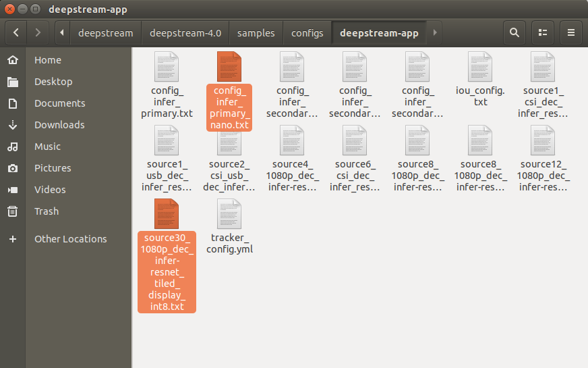Click the source30_1080p_dec_infer-resnet_tiled_display_int8.txt label
The image size is (588, 368).
167,272
